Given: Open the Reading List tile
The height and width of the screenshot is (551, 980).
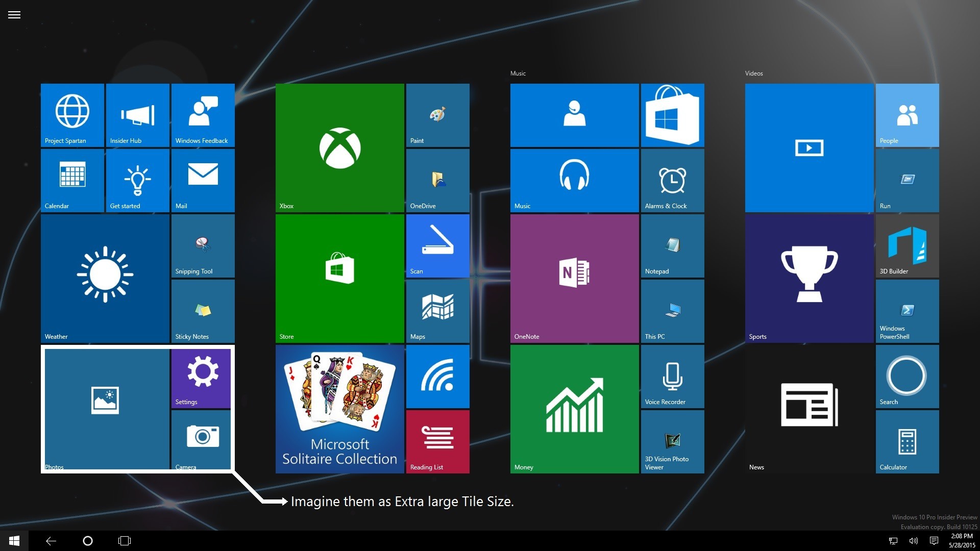Looking at the screenshot, I should (437, 442).
